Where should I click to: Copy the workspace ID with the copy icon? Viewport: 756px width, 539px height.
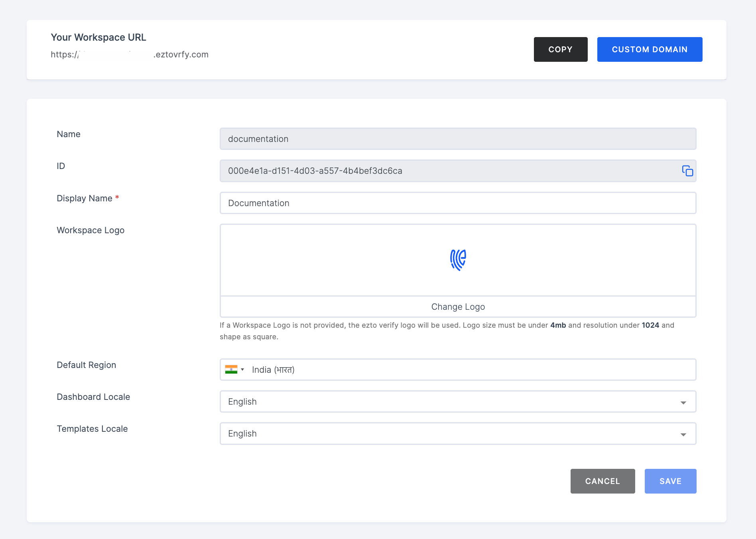[x=687, y=171]
